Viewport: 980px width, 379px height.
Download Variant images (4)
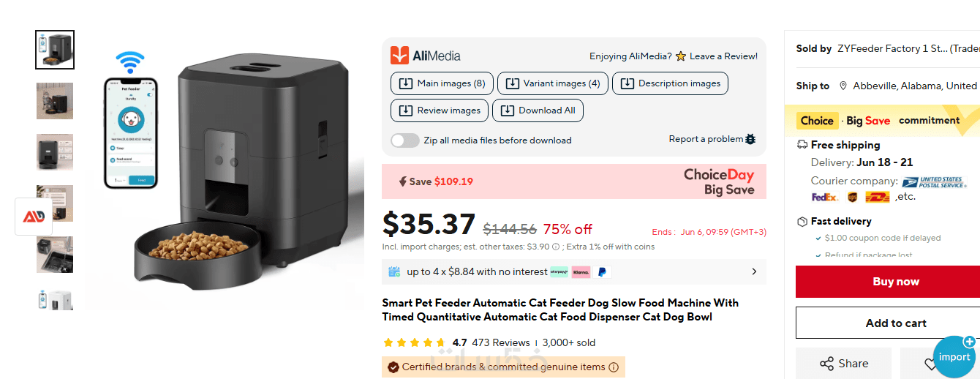(552, 83)
